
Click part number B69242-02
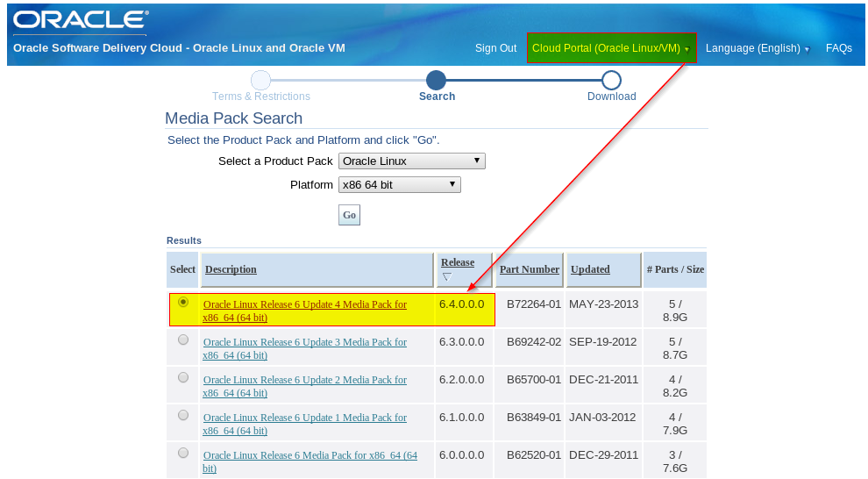point(534,341)
